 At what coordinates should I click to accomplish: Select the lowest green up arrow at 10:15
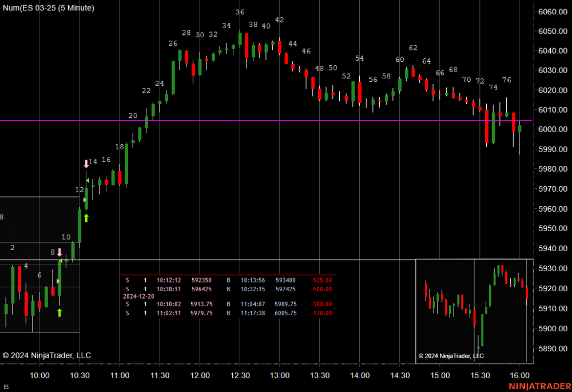[59, 312]
